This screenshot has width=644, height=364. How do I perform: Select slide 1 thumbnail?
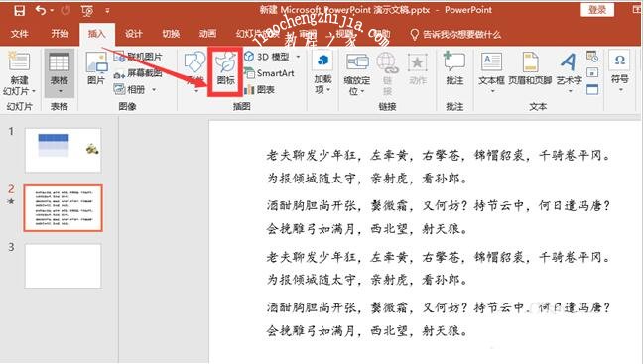pyautogui.click(x=63, y=150)
